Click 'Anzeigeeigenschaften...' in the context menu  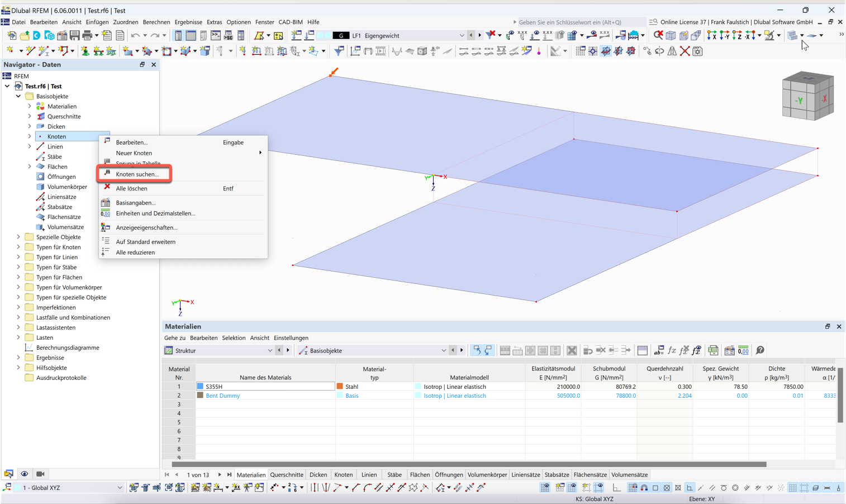click(146, 227)
